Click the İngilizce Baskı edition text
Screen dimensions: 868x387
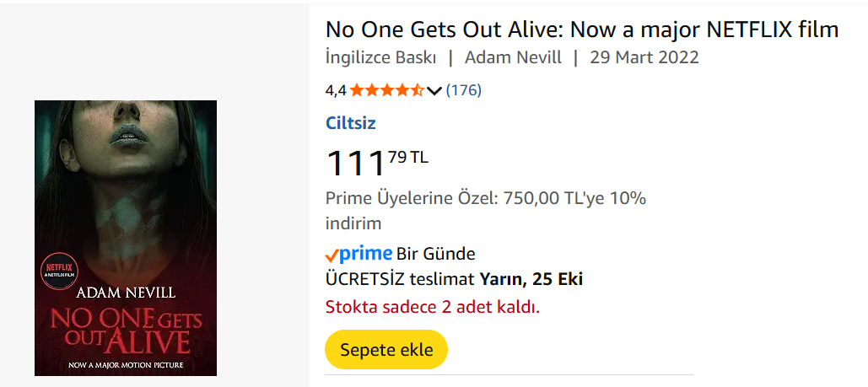[381, 58]
